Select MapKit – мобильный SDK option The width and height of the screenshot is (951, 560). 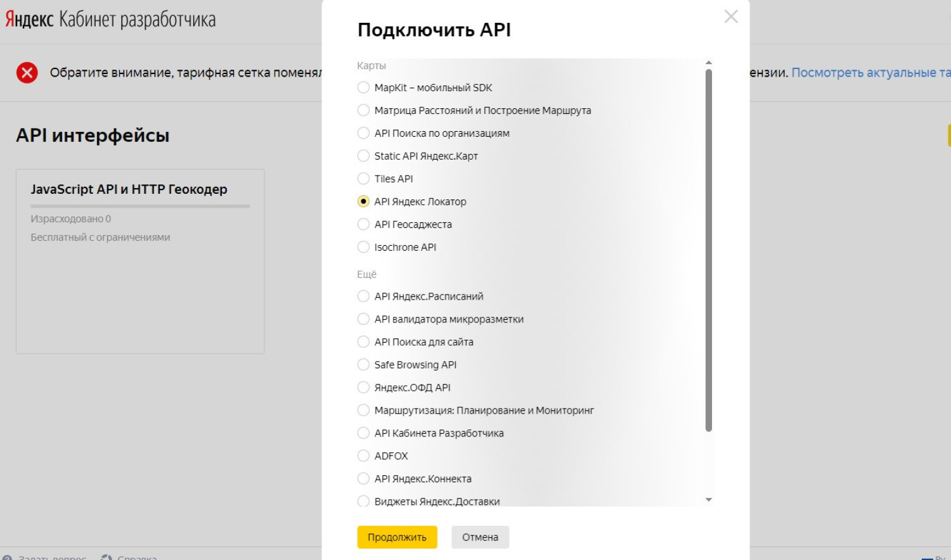(x=363, y=87)
